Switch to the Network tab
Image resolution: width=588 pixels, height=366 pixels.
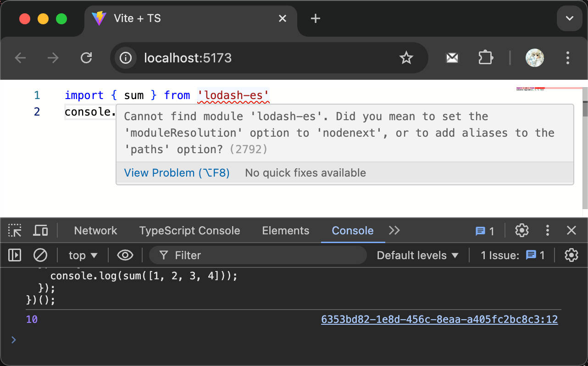[x=95, y=231]
